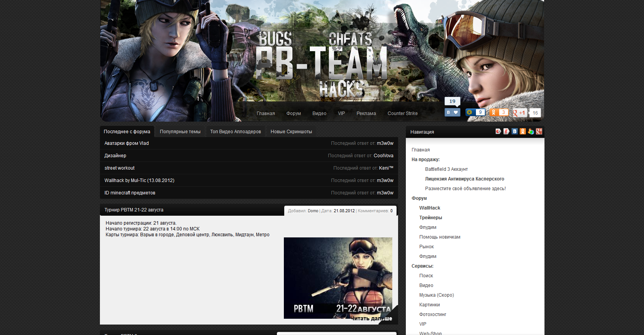The height and width of the screenshot is (335, 644).
Task: Click the Google +1 count bubble showing 16
Action: pos(535,113)
